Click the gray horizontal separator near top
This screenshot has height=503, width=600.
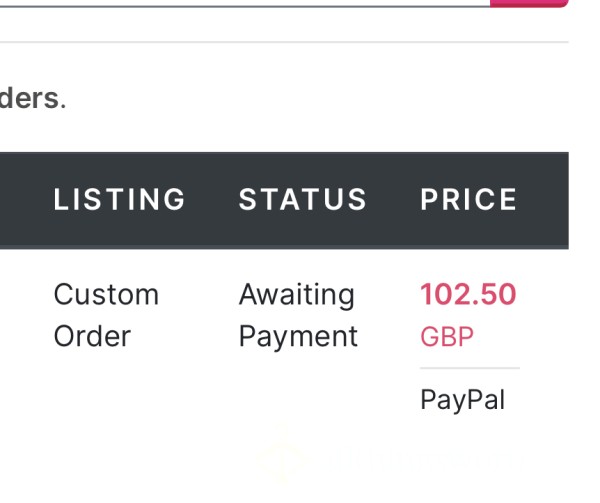click(x=284, y=42)
